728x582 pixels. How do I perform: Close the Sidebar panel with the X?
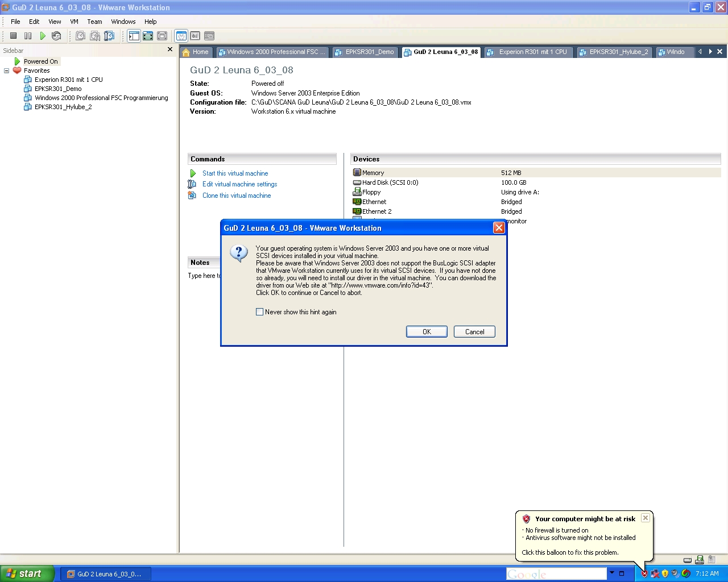point(170,49)
